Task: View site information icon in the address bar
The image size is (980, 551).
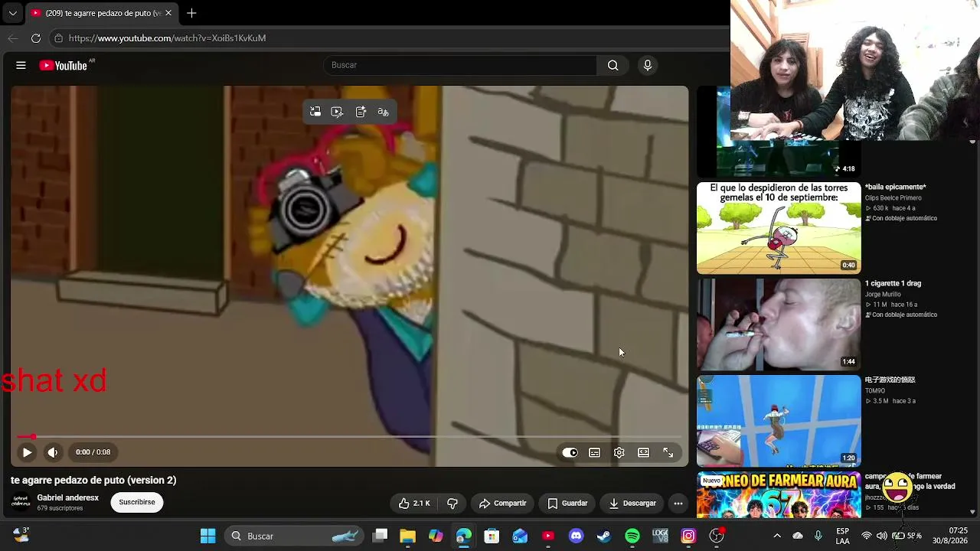Action: 58,38
